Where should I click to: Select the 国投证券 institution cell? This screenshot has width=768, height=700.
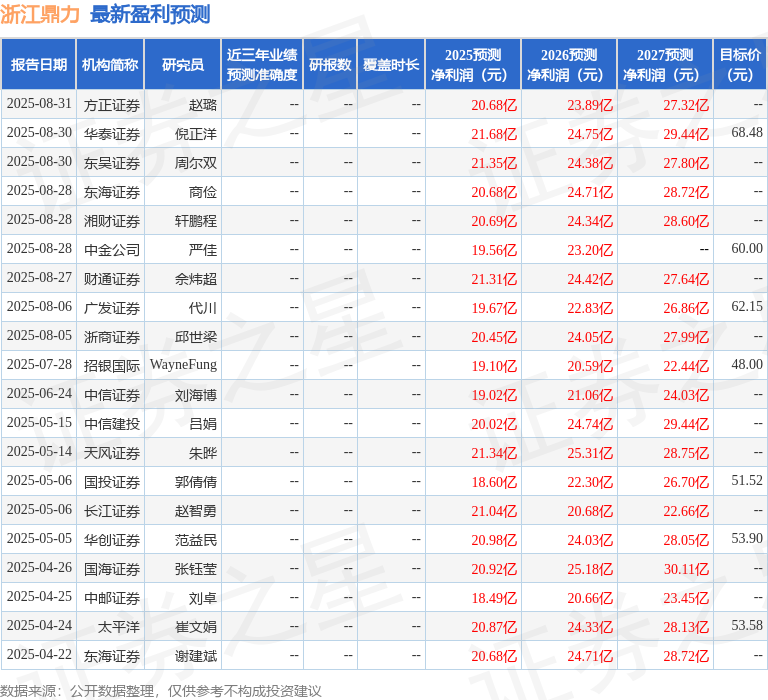click(x=112, y=482)
